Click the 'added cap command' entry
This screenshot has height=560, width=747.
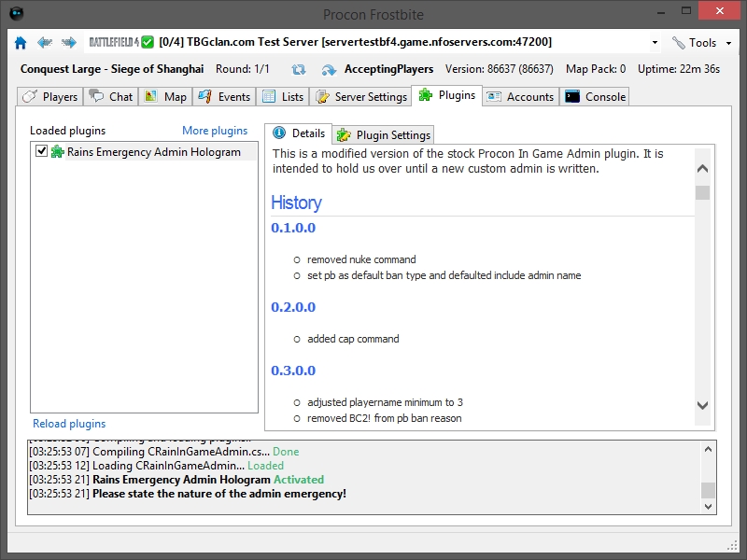pyautogui.click(x=353, y=339)
